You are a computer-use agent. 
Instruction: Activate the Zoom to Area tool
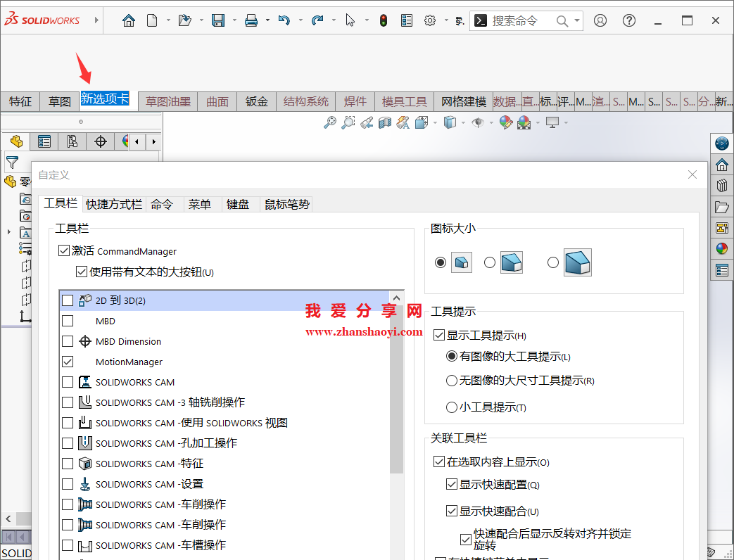click(348, 122)
